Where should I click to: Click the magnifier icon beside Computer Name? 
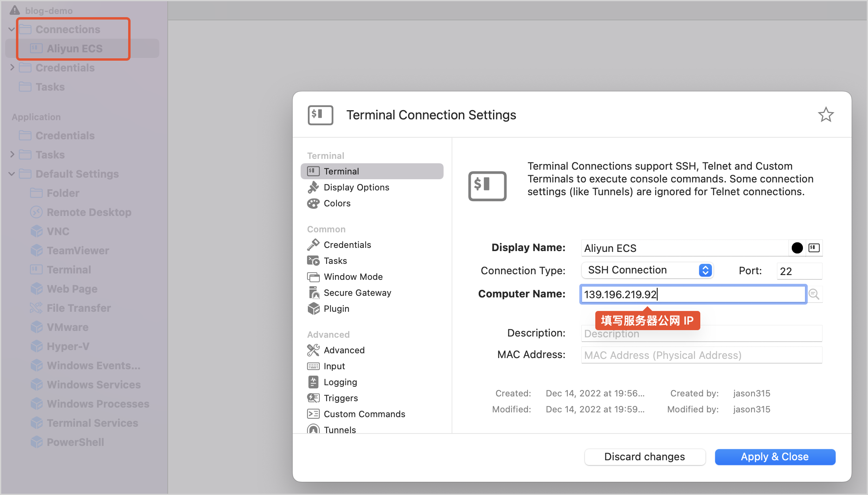coord(814,295)
